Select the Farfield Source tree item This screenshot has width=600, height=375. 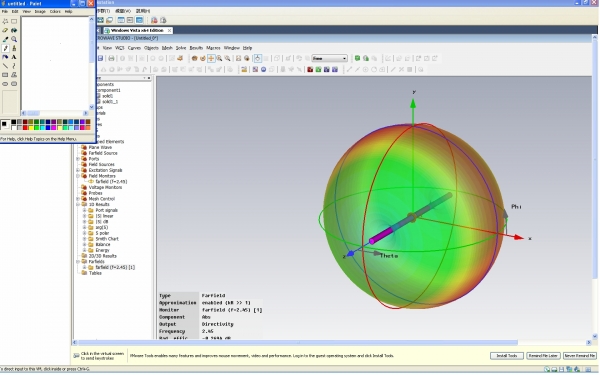click(x=103, y=153)
